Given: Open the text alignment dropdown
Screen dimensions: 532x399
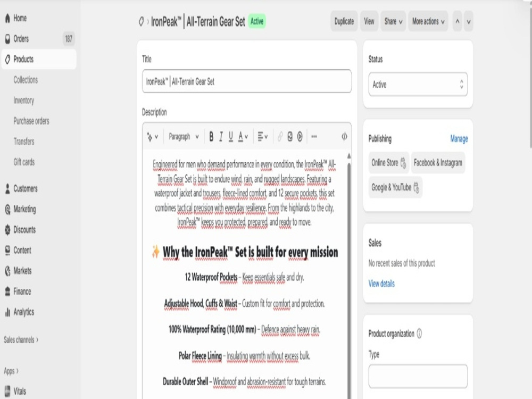Looking at the screenshot, I should 263,137.
